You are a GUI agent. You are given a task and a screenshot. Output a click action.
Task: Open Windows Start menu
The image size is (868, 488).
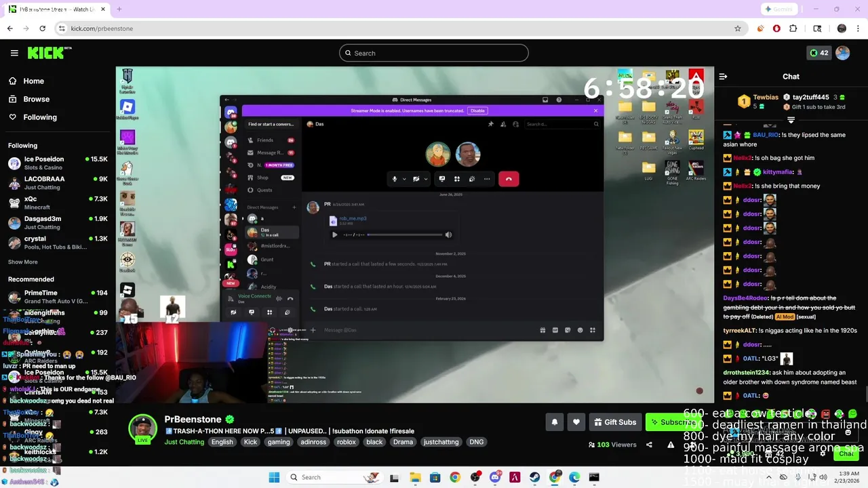pos(274,477)
